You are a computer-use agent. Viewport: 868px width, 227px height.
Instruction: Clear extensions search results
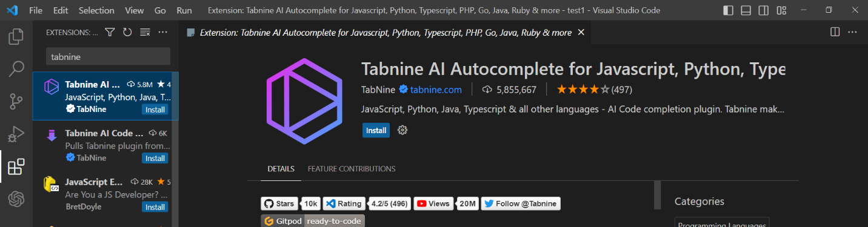(145, 32)
